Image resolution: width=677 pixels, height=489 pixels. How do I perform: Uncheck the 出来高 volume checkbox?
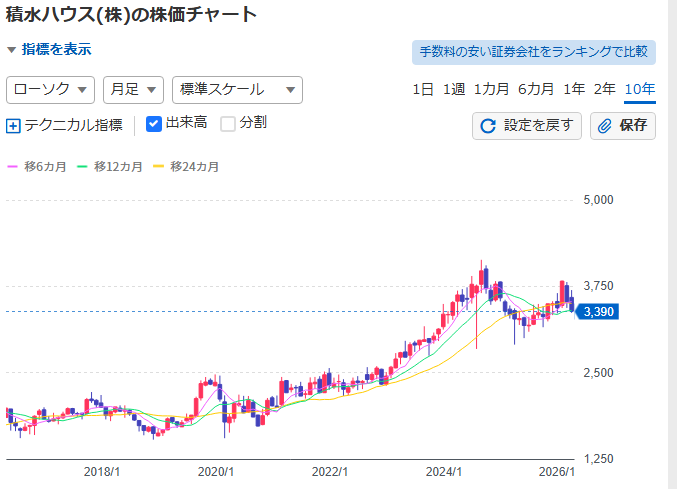click(154, 124)
